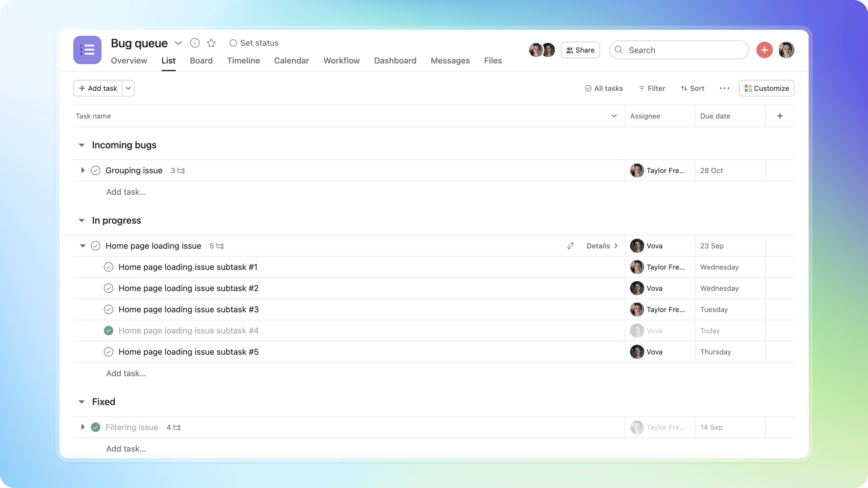Add a column with the plus icon
The image size is (868, 488).
(780, 116)
